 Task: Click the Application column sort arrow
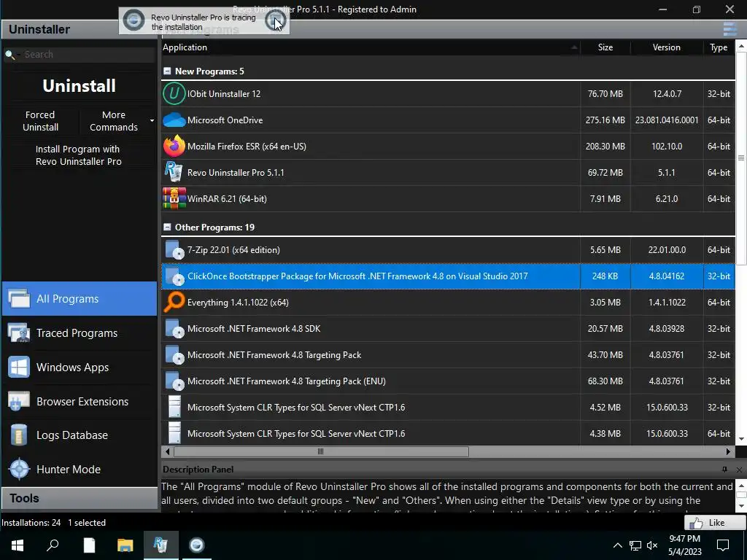coord(574,47)
